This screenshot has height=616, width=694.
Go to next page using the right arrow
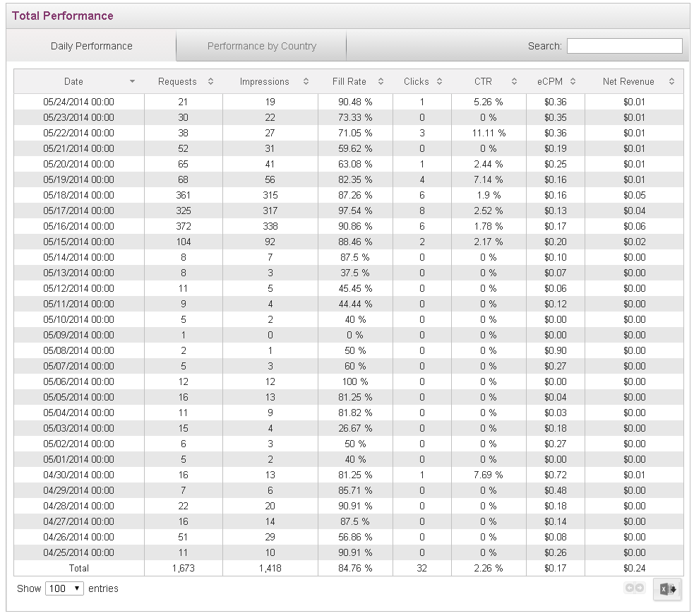coord(640,588)
